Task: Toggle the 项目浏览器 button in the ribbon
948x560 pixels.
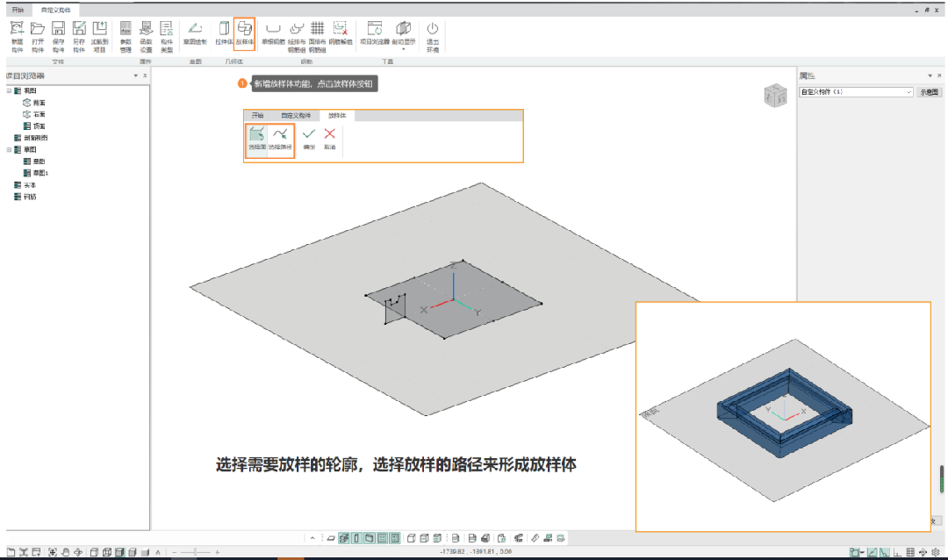Action: tap(374, 33)
